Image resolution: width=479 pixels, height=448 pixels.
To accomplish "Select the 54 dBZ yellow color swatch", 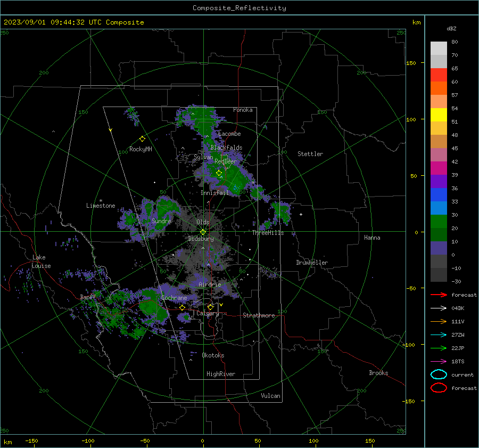I will [x=439, y=115].
